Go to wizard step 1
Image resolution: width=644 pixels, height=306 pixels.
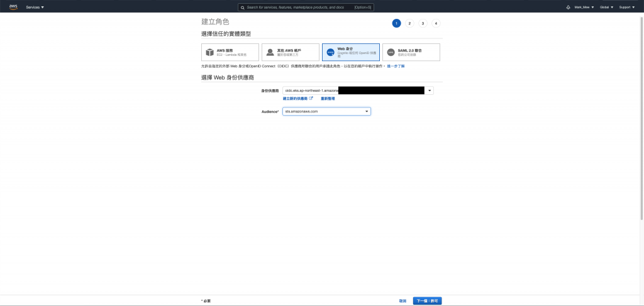tap(396, 23)
